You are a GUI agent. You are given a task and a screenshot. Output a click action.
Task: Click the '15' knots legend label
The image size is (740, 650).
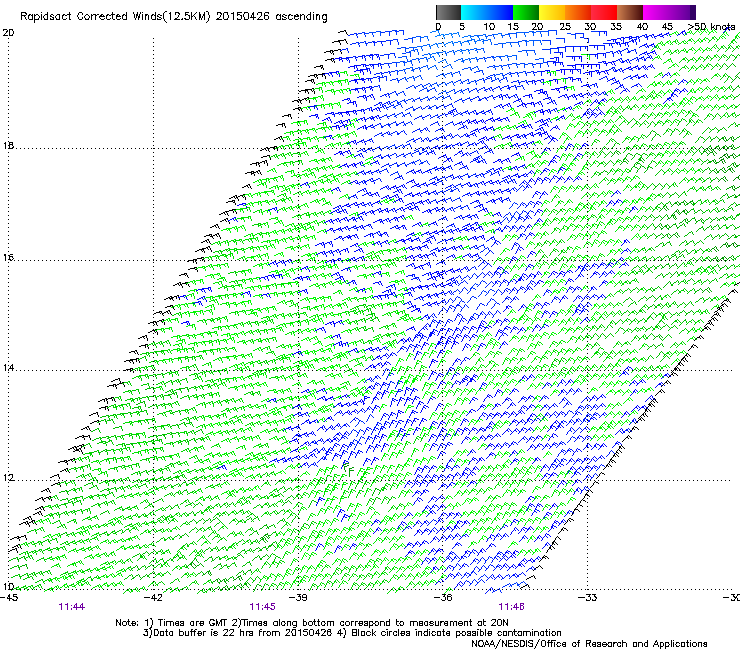coord(513,27)
